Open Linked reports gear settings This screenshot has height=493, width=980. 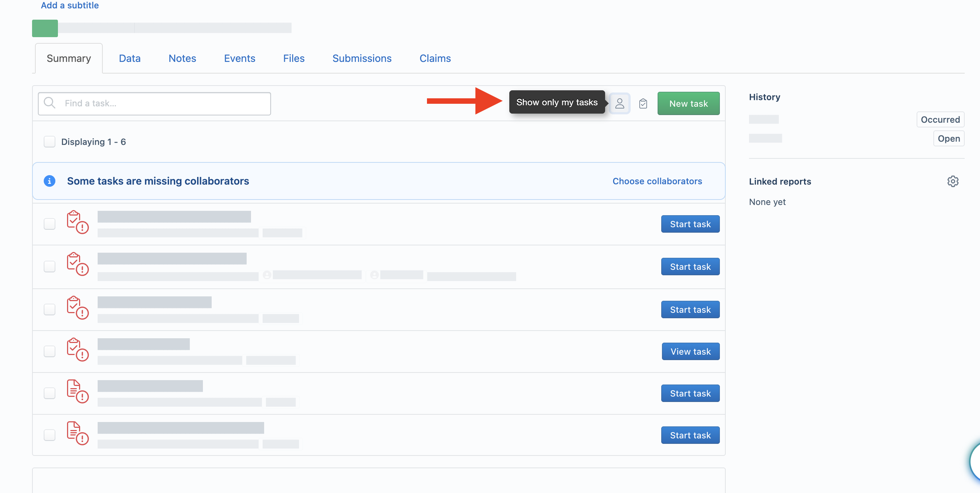pyautogui.click(x=953, y=181)
